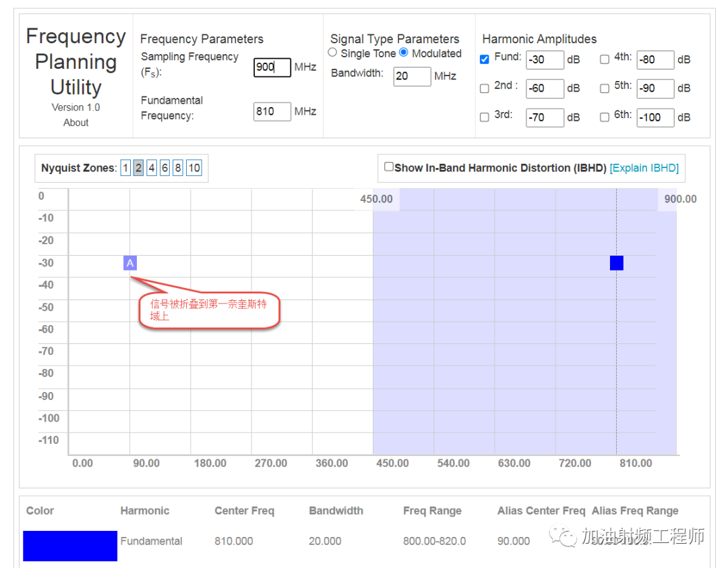The image size is (728, 568).
Task: Open the Explain IBHD link
Action: coord(644,168)
